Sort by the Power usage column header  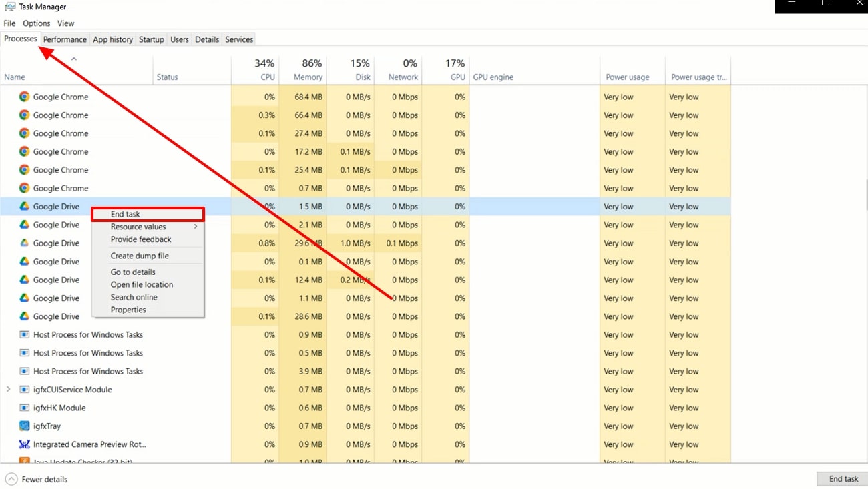coord(633,70)
